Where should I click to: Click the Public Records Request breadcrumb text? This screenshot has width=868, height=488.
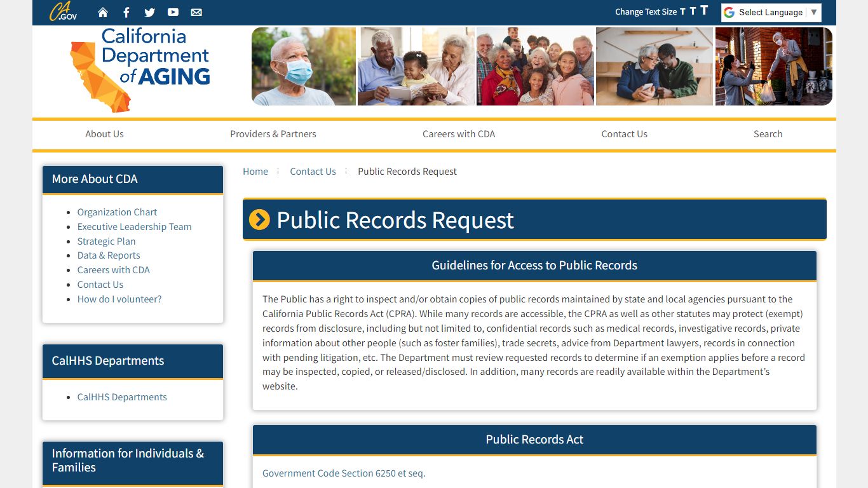point(407,172)
